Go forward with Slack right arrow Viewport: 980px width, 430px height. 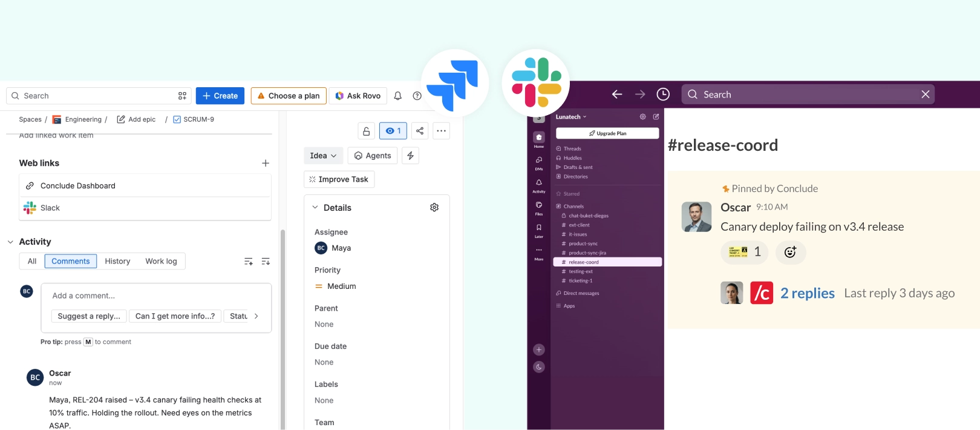[640, 94]
